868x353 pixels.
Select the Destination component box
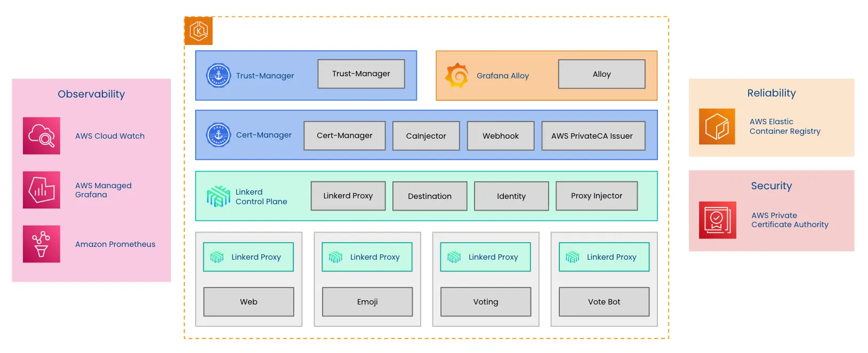point(430,196)
